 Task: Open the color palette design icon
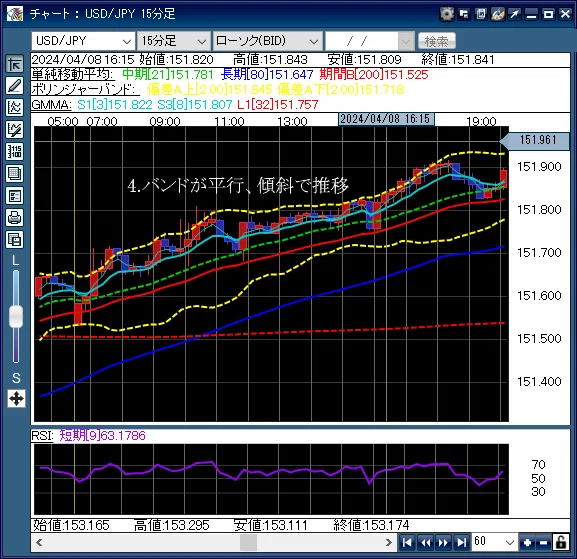tap(498, 14)
